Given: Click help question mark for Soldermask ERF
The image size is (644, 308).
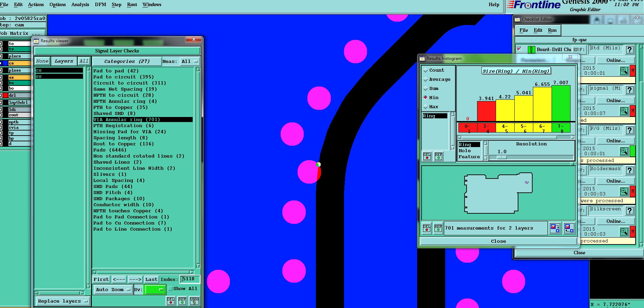Looking at the screenshot, I should 630,170.
